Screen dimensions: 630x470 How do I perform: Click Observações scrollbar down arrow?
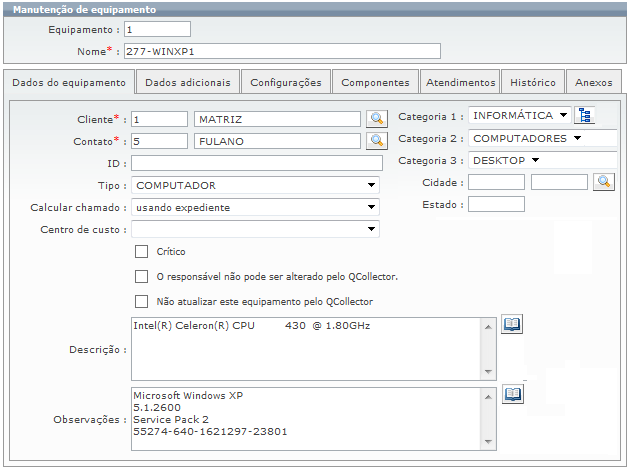click(488, 441)
